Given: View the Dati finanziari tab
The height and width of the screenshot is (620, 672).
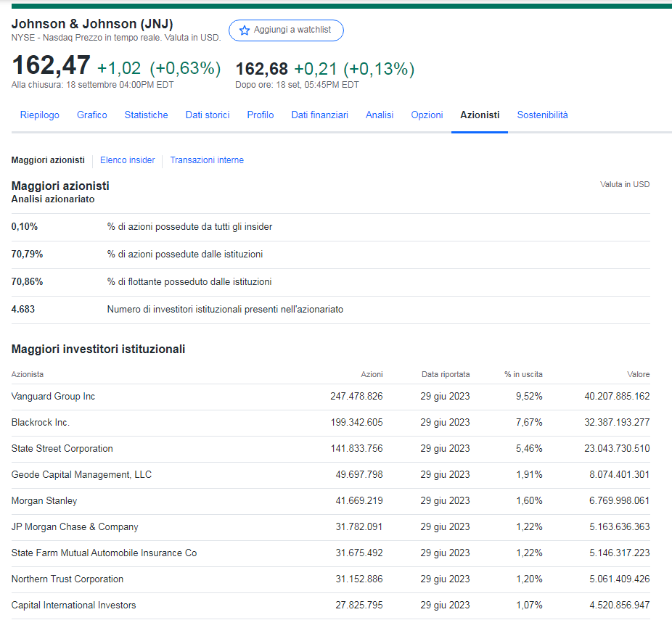Looking at the screenshot, I should 320,115.
